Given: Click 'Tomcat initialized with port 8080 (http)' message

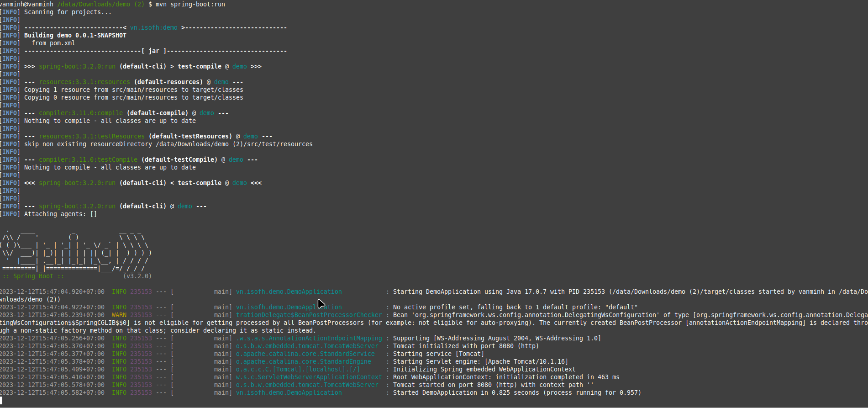Looking at the screenshot, I should [466, 346].
